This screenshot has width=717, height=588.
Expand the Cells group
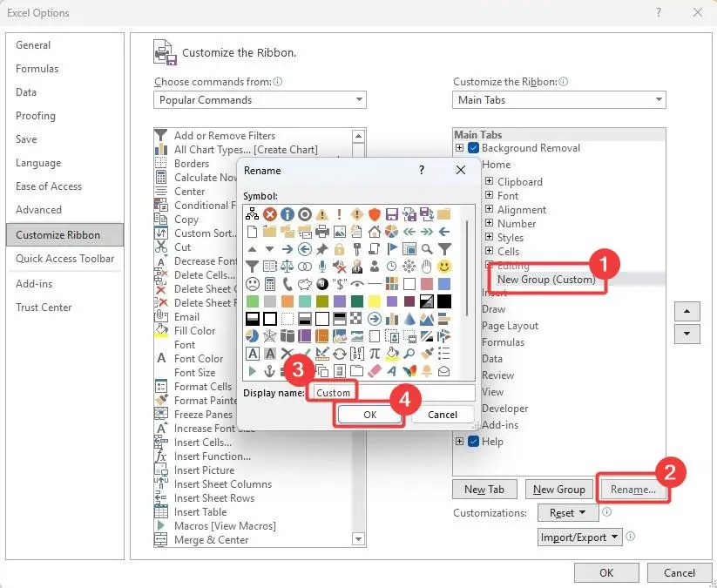489,251
